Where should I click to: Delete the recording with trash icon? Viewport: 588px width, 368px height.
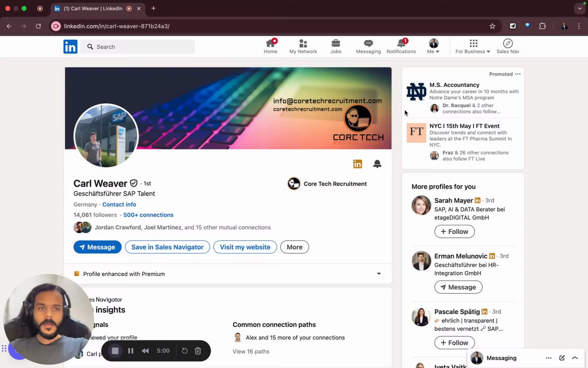pyautogui.click(x=198, y=351)
